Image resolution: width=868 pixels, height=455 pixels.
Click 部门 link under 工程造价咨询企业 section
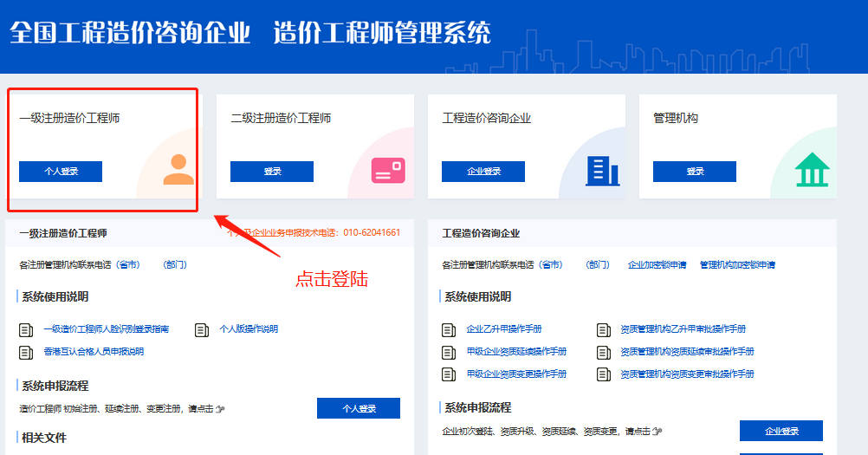tap(597, 265)
